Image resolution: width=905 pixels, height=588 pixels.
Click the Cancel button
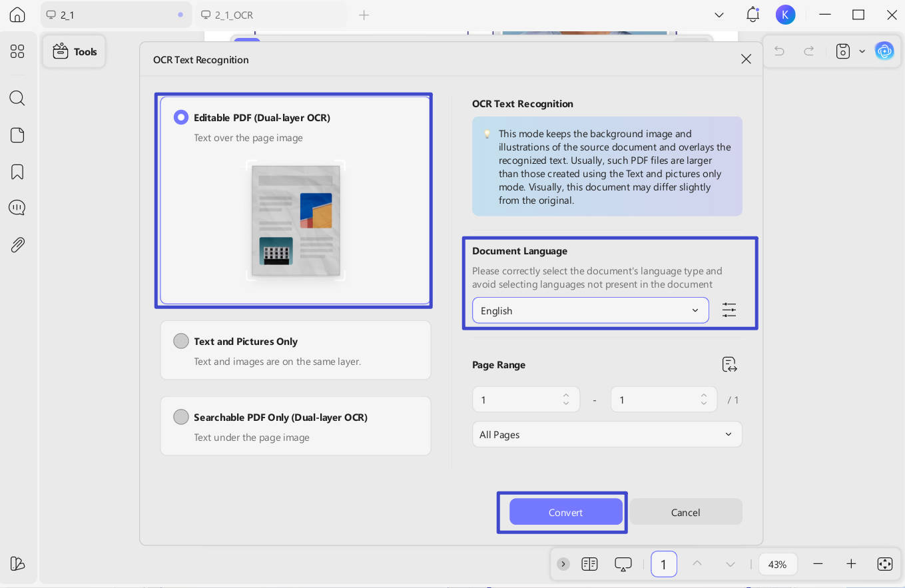(685, 512)
